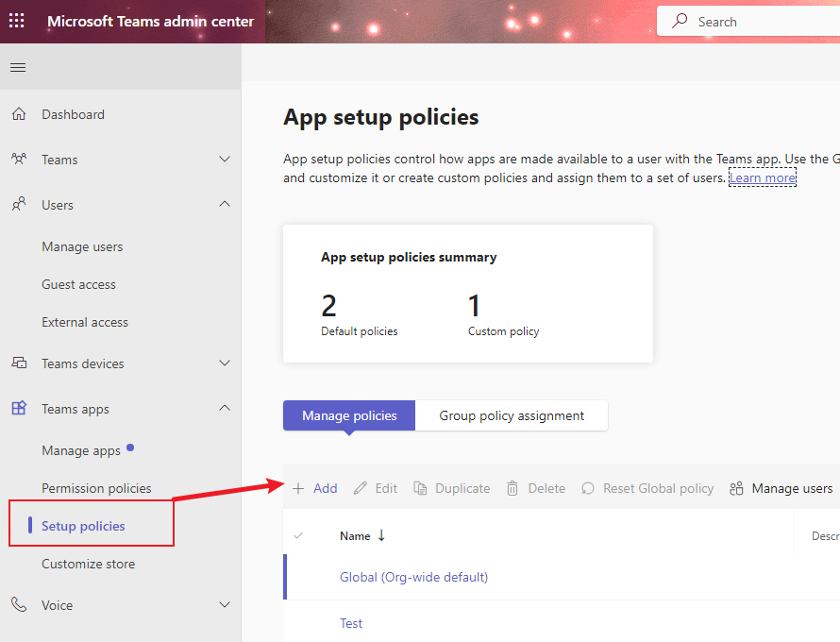Open Permission policies in sidebar
Screen dimensions: 840x642
pyautogui.click(x=96, y=488)
